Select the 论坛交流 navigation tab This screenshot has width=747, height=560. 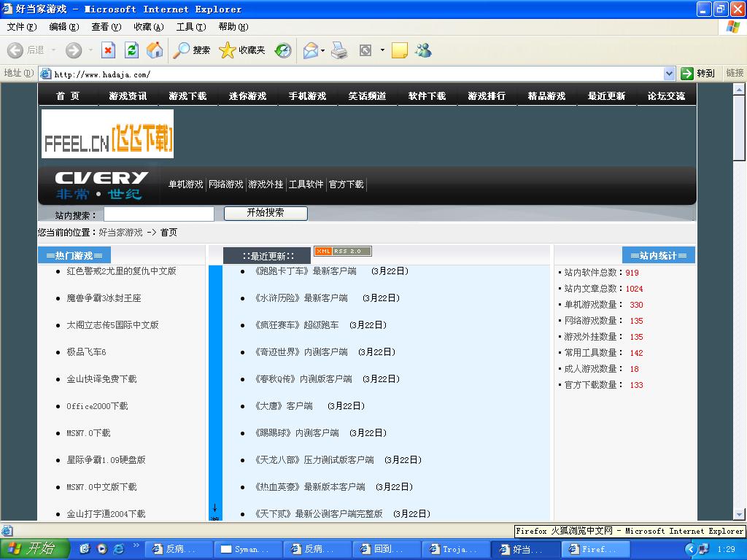666,96
